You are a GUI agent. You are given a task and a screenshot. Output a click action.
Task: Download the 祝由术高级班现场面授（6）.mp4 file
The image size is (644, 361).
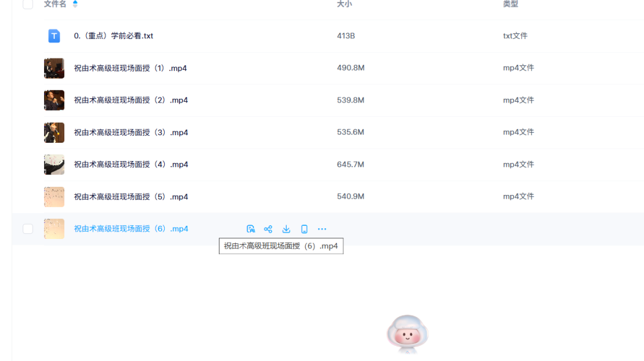click(286, 229)
